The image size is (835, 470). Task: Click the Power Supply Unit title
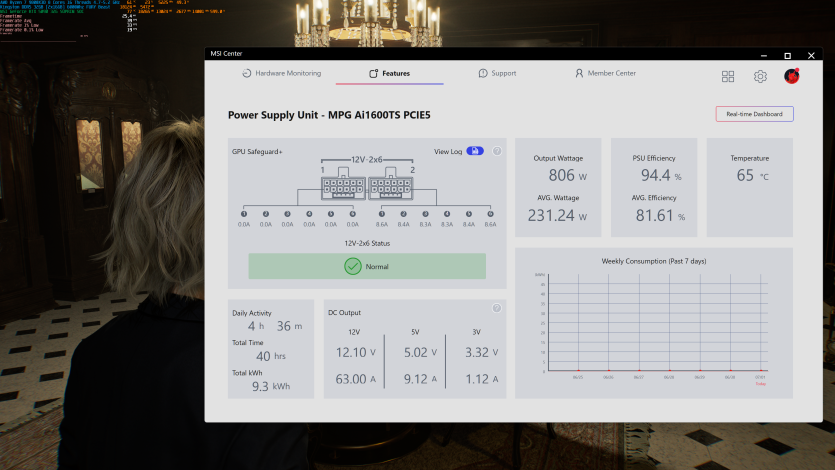329,115
